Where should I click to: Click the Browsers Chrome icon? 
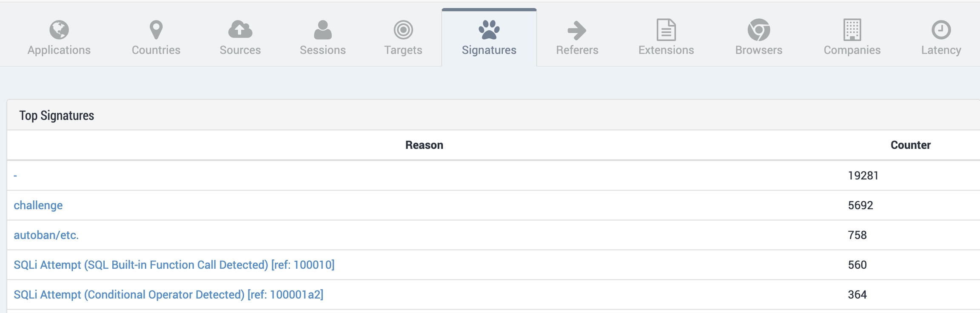[x=759, y=30]
